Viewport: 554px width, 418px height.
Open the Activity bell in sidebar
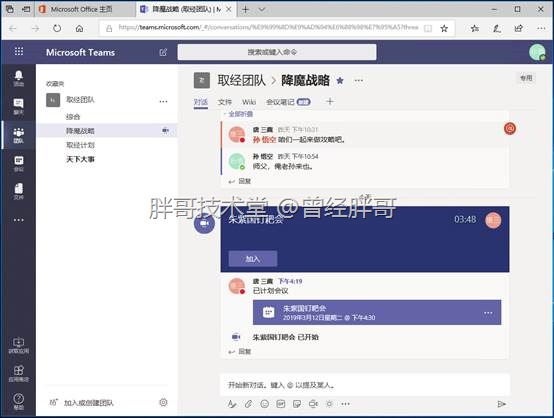pyautogui.click(x=18, y=78)
